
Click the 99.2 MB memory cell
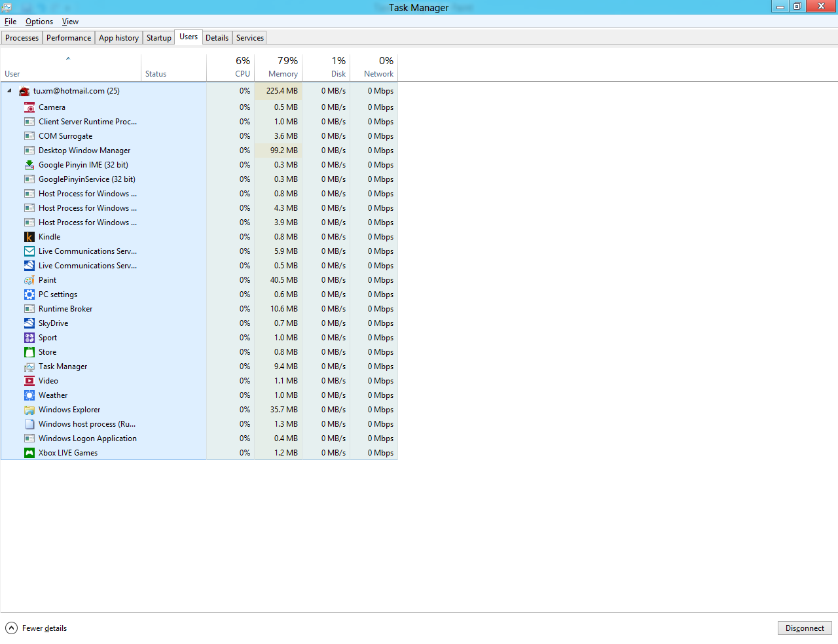tap(278, 151)
